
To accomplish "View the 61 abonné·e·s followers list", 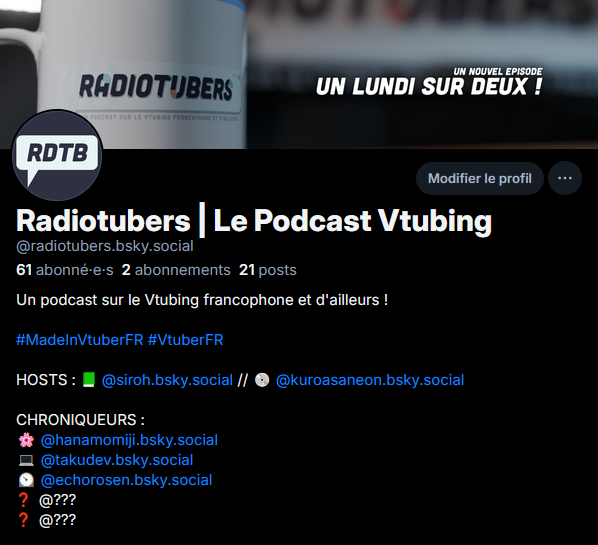I will pos(64,270).
